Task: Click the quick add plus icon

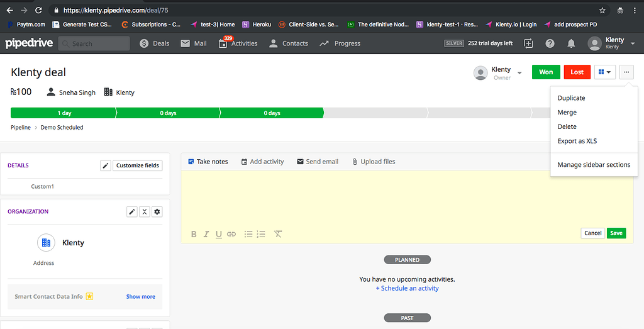Action: 528,43
